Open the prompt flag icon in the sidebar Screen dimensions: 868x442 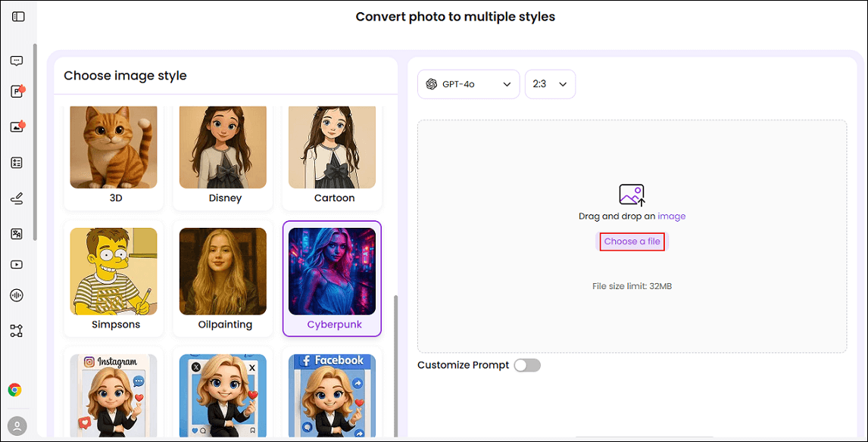click(16, 90)
